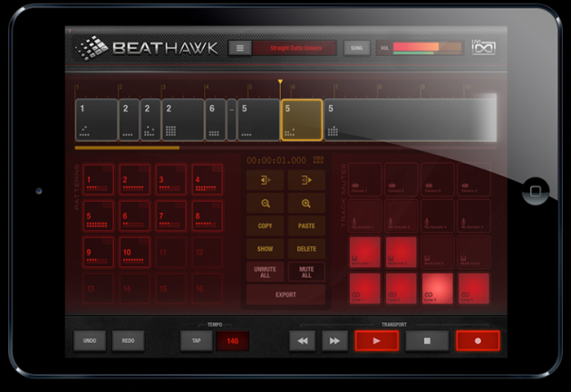The width and height of the screenshot is (571, 392).
Task: Click the SHOW button
Action: (x=265, y=249)
